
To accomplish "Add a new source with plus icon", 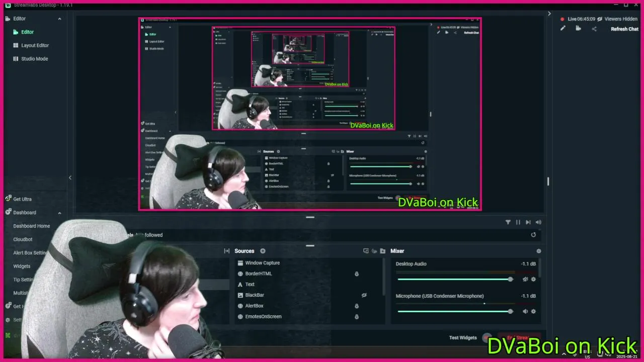I will [263, 251].
